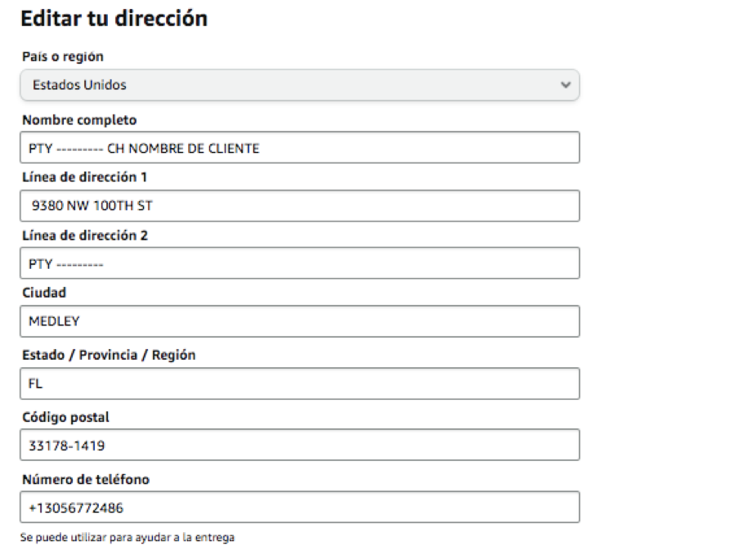Click the Línea de dirección 2 input
Screen dimensions: 752x560
tap(300, 263)
